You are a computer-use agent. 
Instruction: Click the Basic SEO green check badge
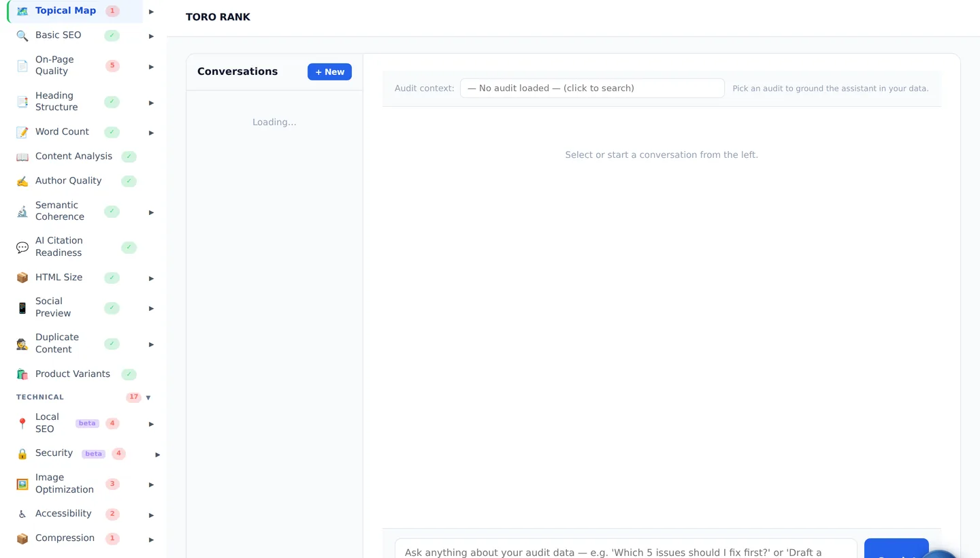112,35
